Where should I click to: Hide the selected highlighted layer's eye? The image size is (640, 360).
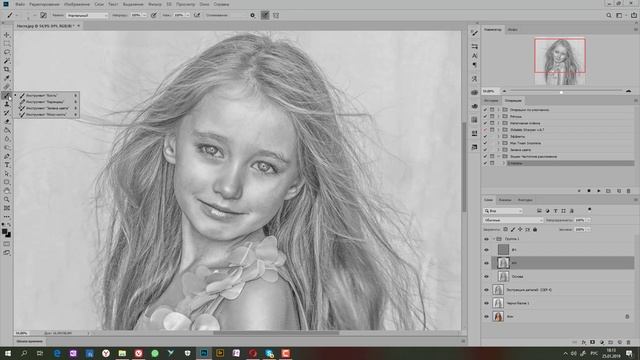(x=486, y=263)
